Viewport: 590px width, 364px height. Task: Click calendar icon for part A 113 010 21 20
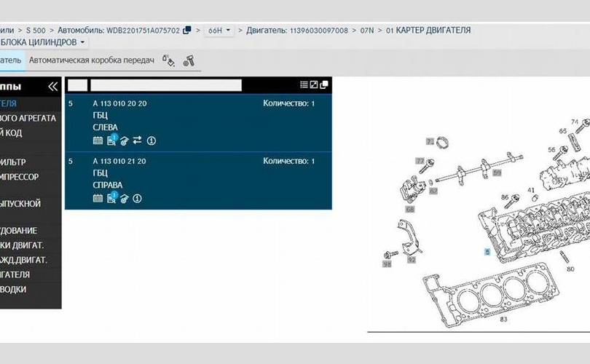pyautogui.click(x=98, y=198)
